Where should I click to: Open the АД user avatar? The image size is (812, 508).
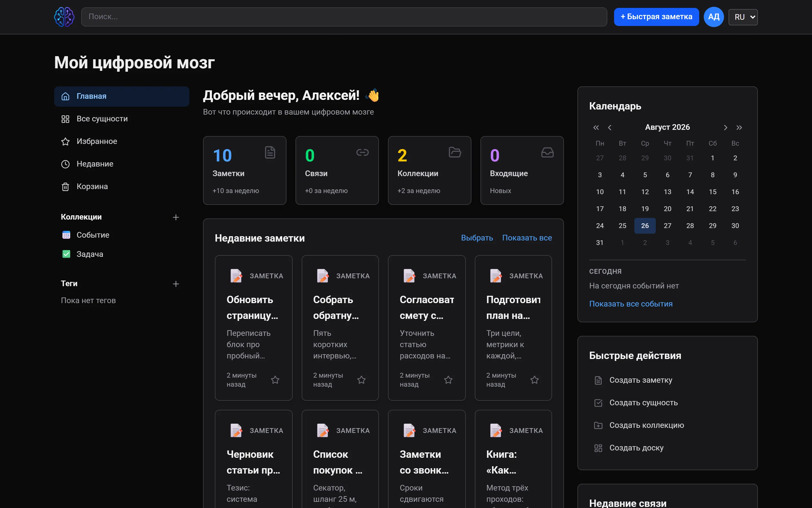(713, 17)
